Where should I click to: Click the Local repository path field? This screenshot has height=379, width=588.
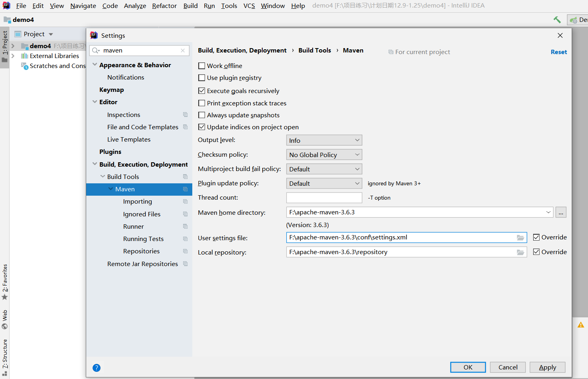[x=406, y=252]
